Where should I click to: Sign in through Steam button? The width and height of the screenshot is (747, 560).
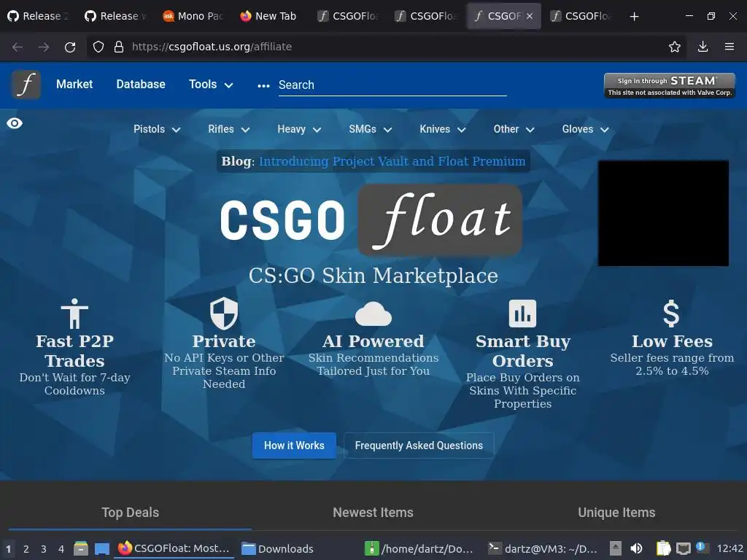pos(670,86)
